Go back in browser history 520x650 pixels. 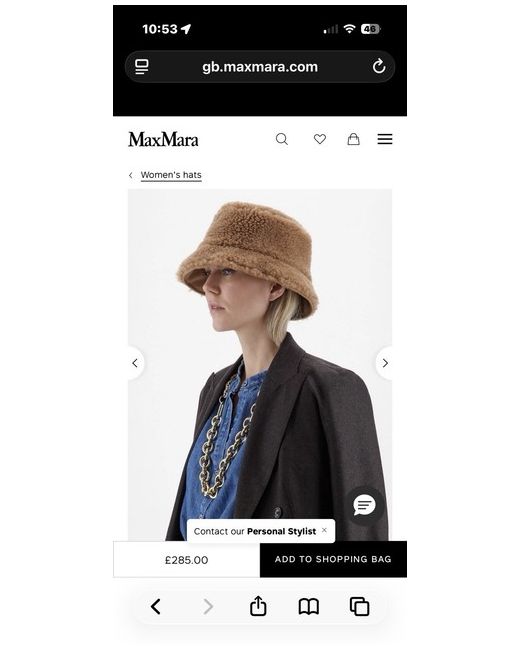(156, 607)
